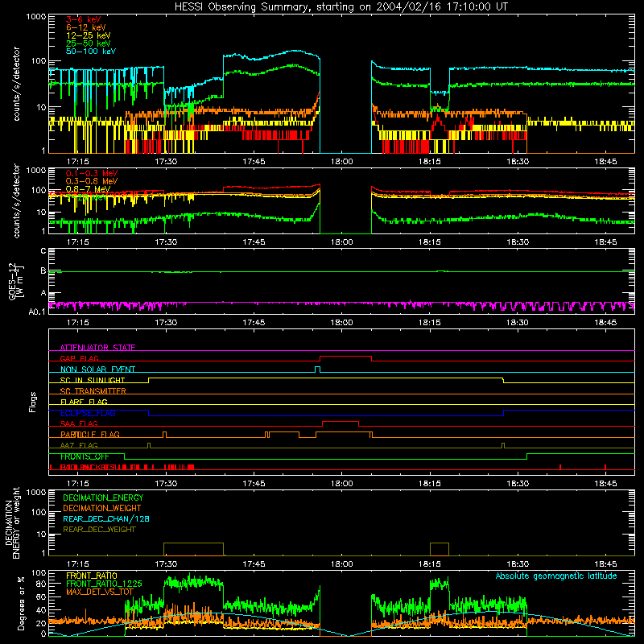Click the SC_TRANSMITTER flag label
This screenshot has height=644, width=644.
93,391
